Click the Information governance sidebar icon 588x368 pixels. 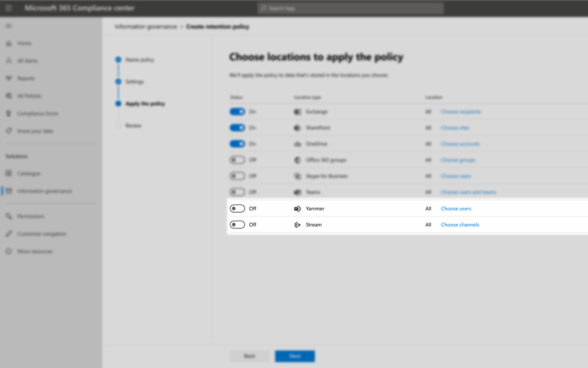pyautogui.click(x=9, y=191)
